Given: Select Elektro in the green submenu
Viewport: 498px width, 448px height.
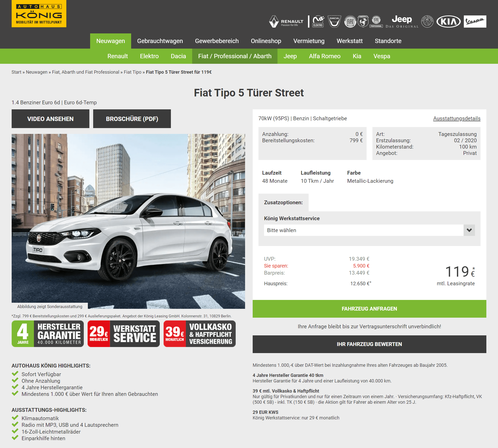Looking at the screenshot, I should point(149,56).
